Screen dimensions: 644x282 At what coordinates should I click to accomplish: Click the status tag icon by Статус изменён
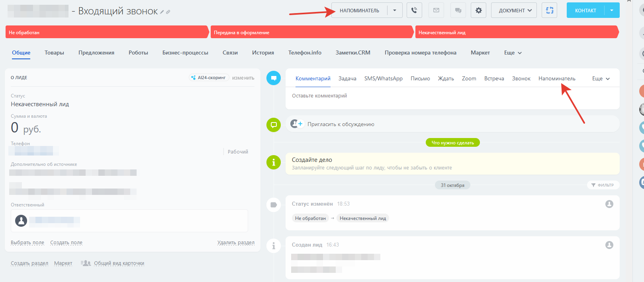point(274,205)
